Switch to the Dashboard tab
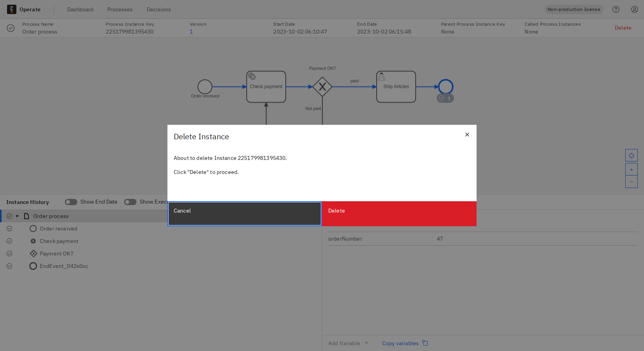Image resolution: width=644 pixels, height=351 pixels. pos(80,9)
